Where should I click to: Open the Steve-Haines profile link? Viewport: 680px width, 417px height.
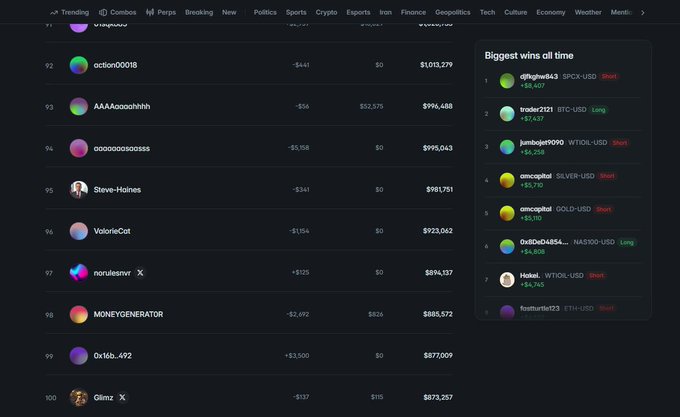(x=117, y=190)
